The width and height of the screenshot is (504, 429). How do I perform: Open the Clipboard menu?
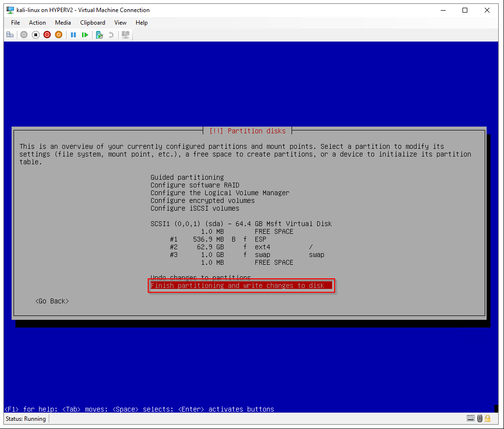[93, 23]
